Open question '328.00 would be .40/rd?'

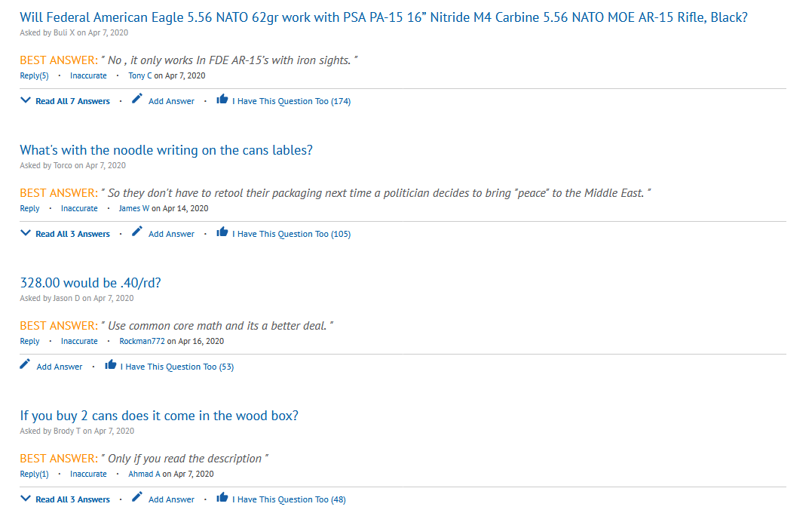[x=90, y=283]
